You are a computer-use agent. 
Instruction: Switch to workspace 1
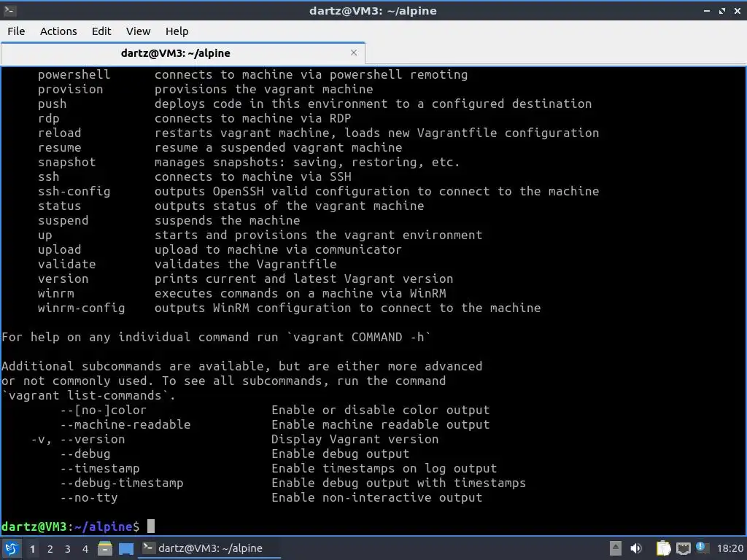click(x=32, y=549)
